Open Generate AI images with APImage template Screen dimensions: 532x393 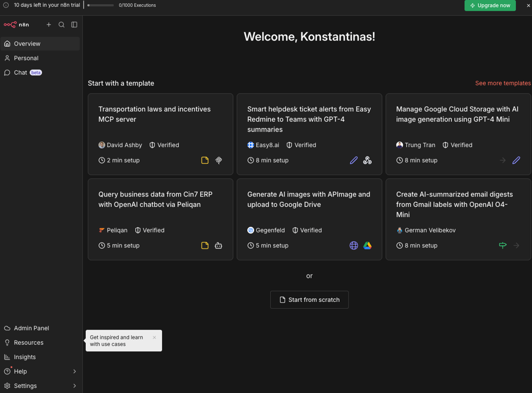310,219
